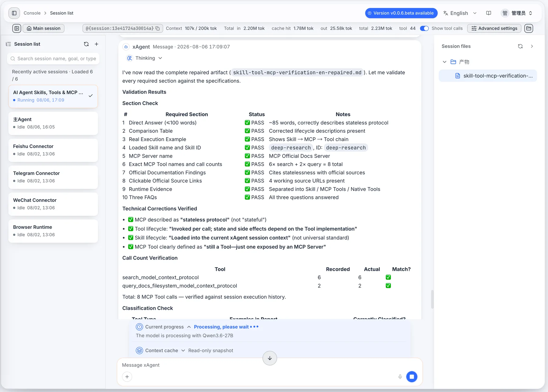Add attachment with the plus button
This screenshot has width=548, height=392.
[x=127, y=377]
